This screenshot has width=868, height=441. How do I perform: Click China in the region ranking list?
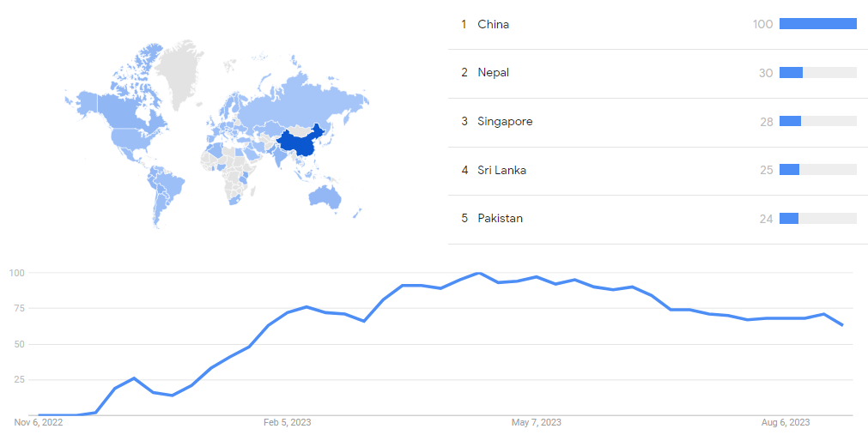[x=494, y=24]
